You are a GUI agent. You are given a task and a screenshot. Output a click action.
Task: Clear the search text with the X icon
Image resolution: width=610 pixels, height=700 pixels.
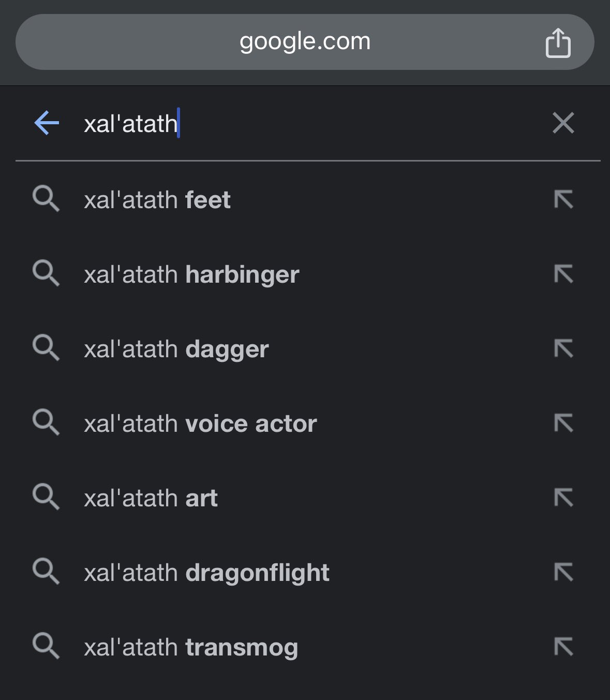point(563,123)
